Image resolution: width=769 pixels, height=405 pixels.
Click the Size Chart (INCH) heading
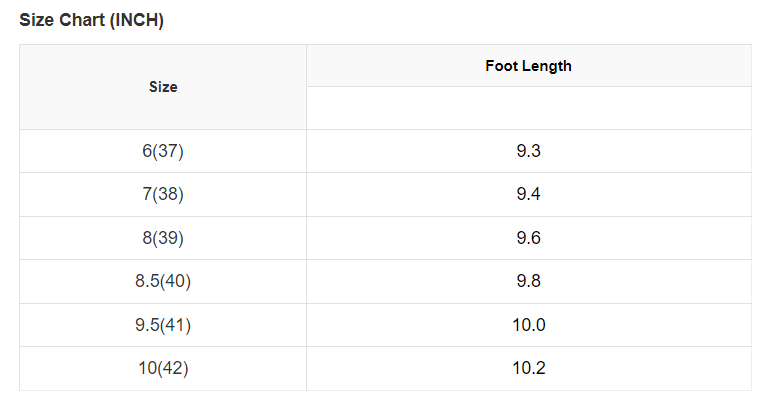point(91,21)
